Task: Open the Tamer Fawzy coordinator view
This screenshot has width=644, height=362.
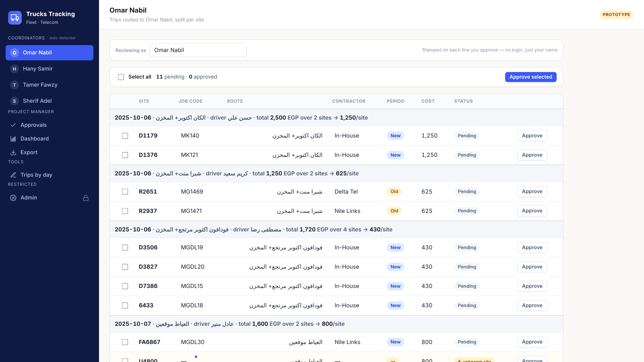Action: (x=49, y=85)
